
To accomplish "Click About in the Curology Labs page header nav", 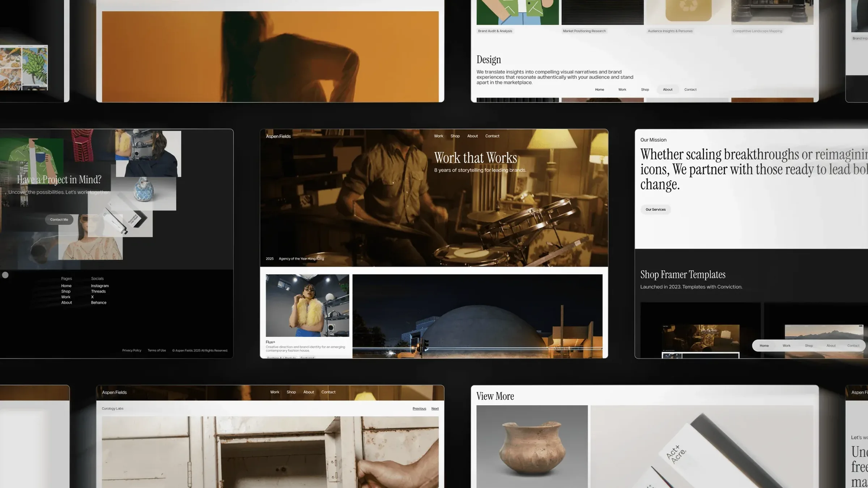I will click(309, 392).
